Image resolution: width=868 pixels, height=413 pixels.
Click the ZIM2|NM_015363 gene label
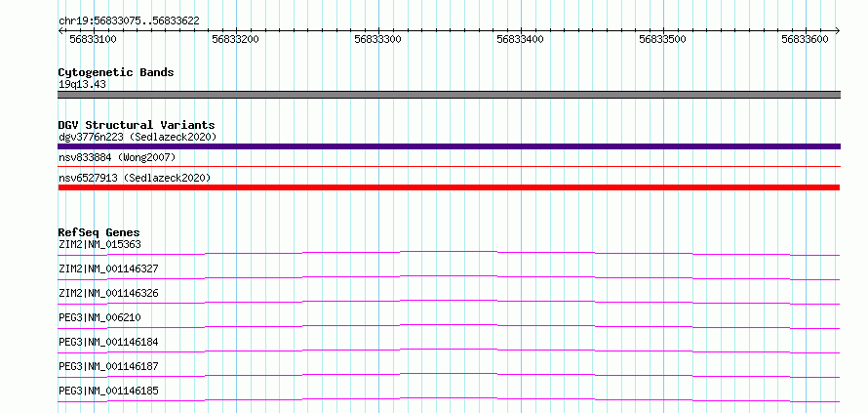pos(99,244)
